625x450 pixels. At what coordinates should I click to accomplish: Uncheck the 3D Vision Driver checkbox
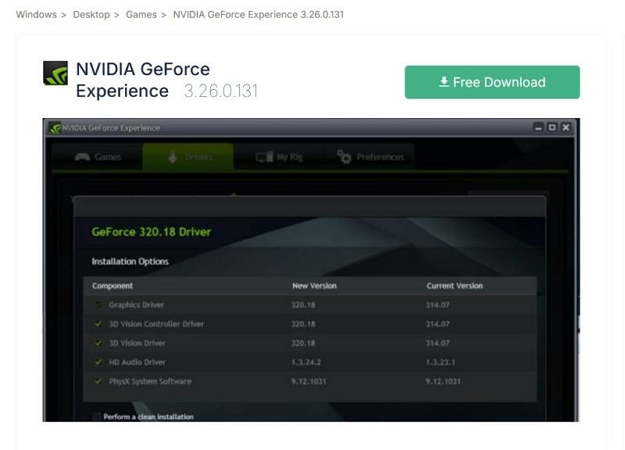coord(98,343)
